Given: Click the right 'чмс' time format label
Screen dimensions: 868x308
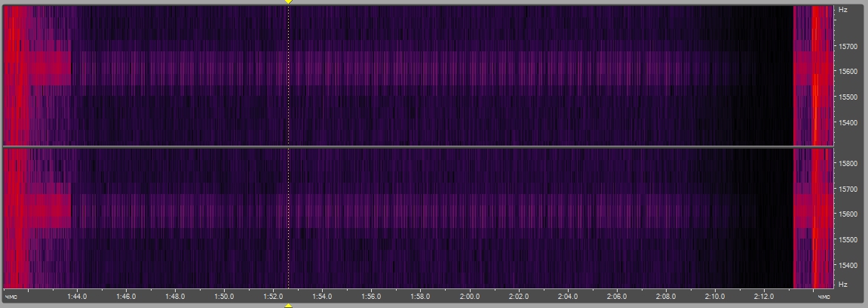Looking at the screenshot, I should (824, 297).
